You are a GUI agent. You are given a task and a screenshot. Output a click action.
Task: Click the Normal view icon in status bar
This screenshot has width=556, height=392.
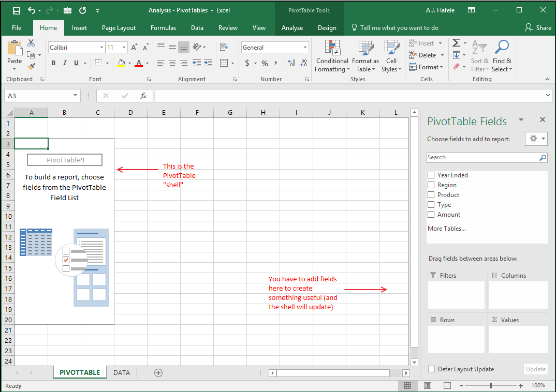point(408,385)
